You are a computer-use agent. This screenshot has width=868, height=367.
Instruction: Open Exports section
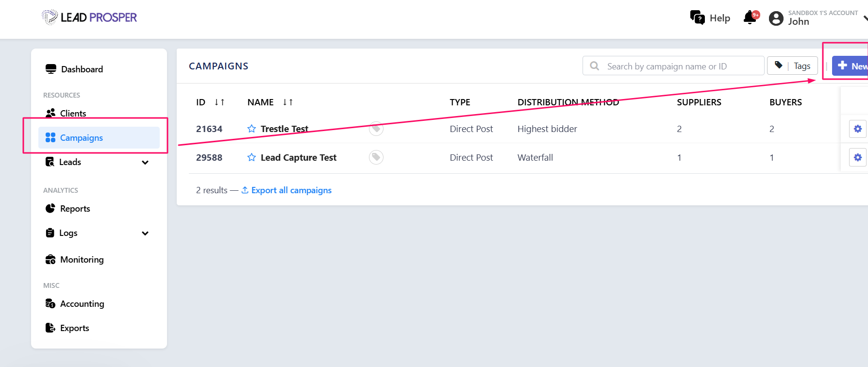click(75, 328)
